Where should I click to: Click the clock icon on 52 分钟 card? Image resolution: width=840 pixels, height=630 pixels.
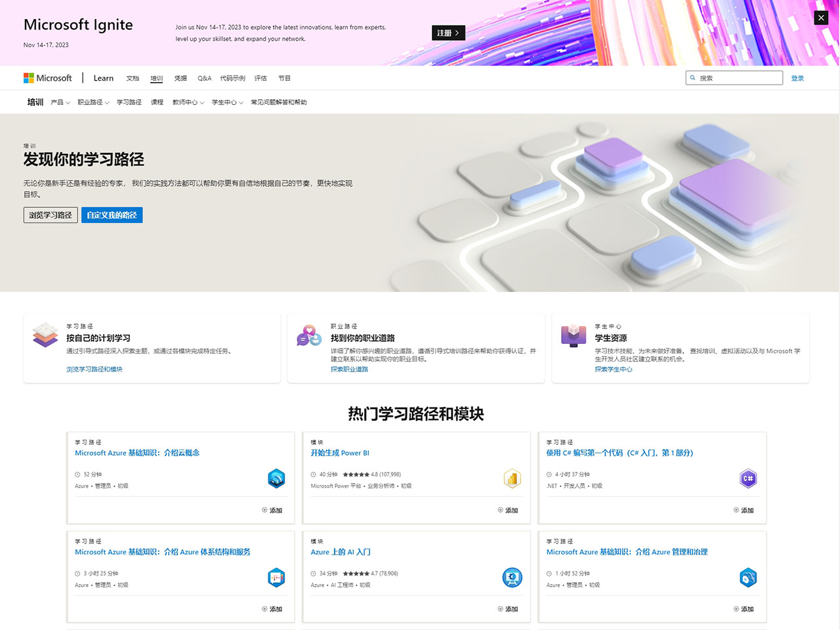pos(77,474)
